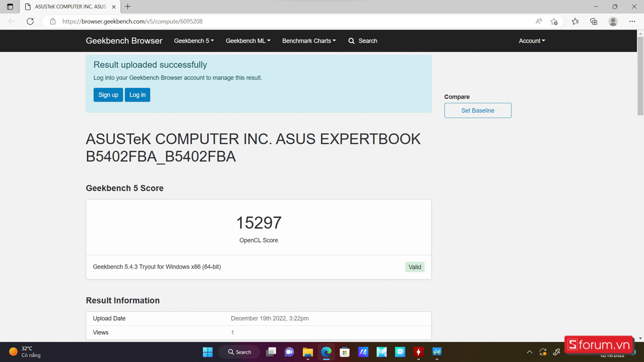Click the address bar URL

tap(132, 21)
